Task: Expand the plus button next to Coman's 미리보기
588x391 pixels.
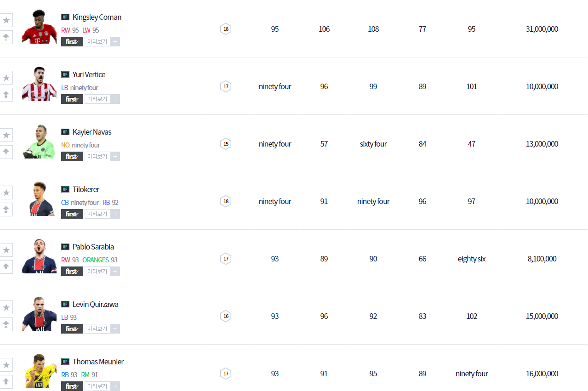Action: click(x=115, y=41)
